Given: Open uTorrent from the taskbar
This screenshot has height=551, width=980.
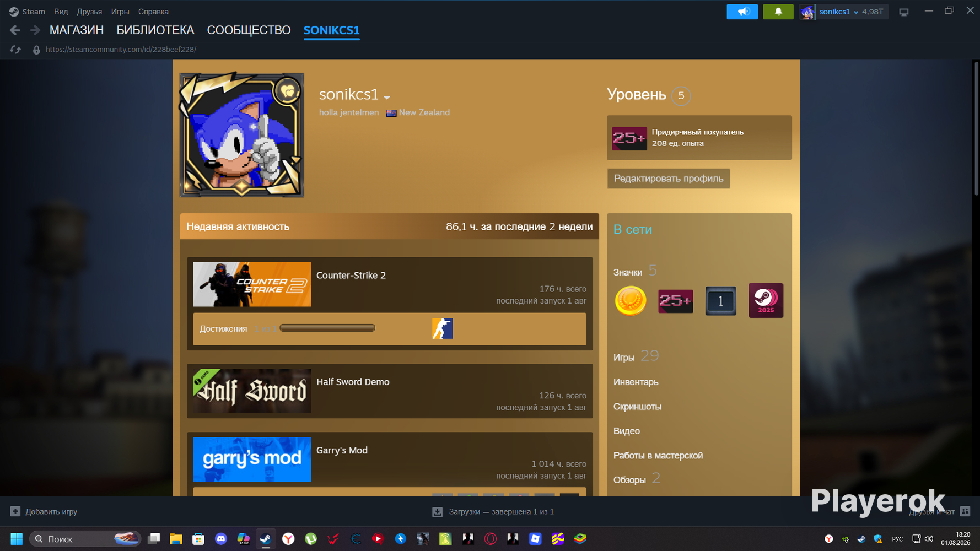Looking at the screenshot, I should 311,539.
